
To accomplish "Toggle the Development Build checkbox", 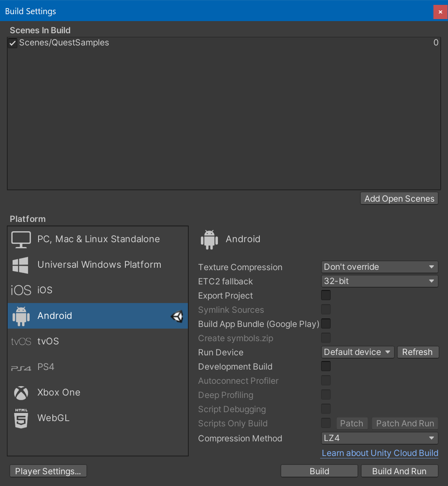I will pyautogui.click(x=326, y=366).
